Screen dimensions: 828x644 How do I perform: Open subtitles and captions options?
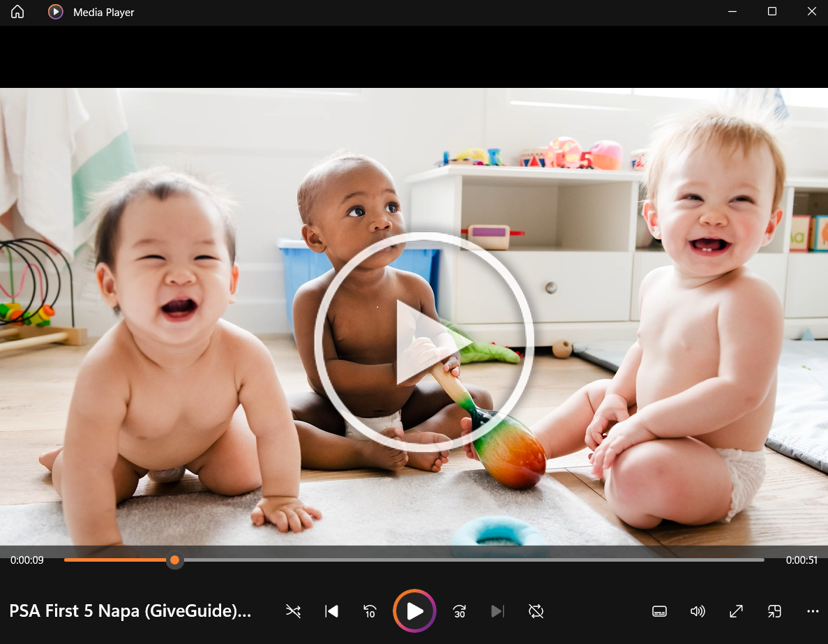(x=660, y=611)
